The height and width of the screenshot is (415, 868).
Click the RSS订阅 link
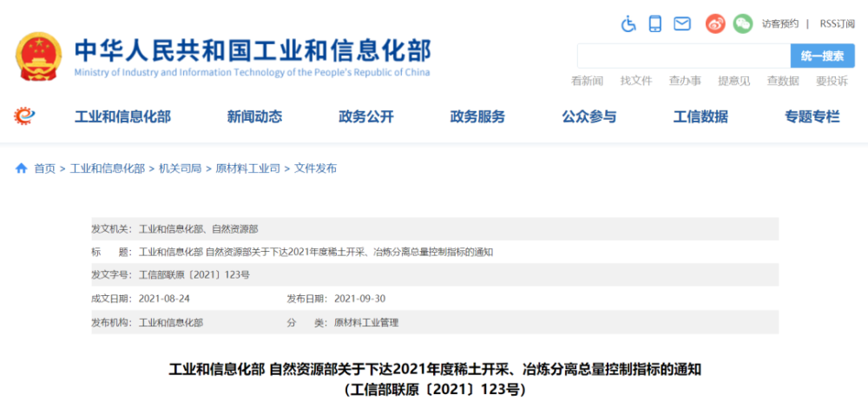837,23
